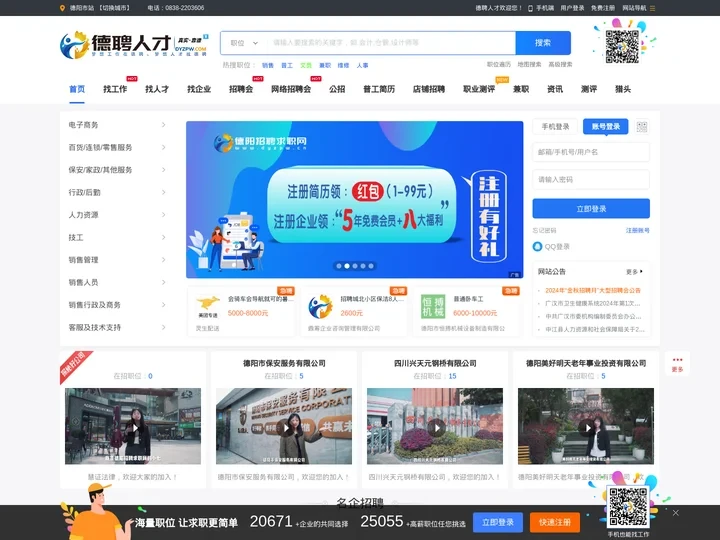Screen dimensions: 720x540
Task: Open the 恒搏机械 company logo
Action: pyautogui.click(x=433, y=306)
